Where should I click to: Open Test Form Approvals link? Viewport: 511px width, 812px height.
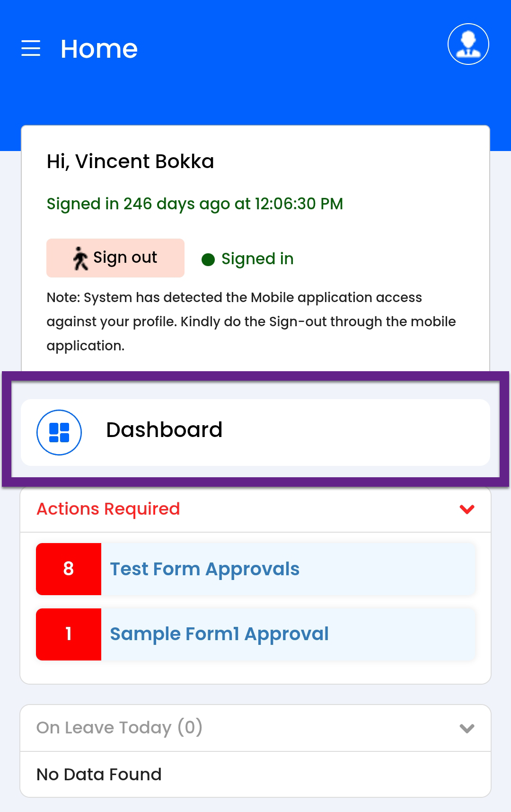tap(204, 569)
